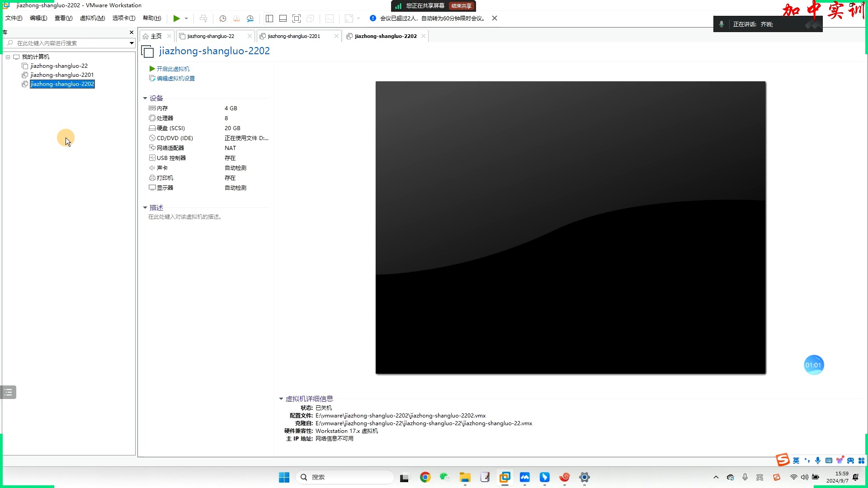Viewport: 868px width, 488px height.
Task: Open the snapshot manager toolbar icon
Action: pyautogui.click(x=250, y=19)
